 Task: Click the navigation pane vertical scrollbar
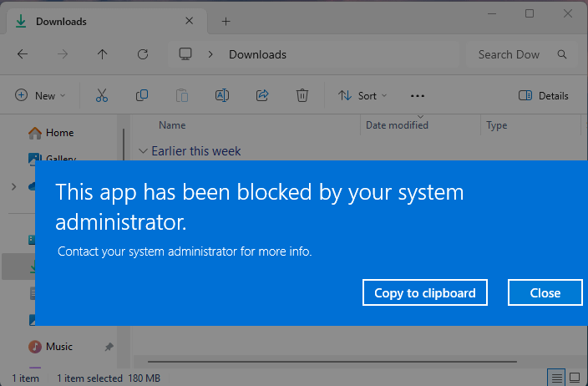pos(124,145)
